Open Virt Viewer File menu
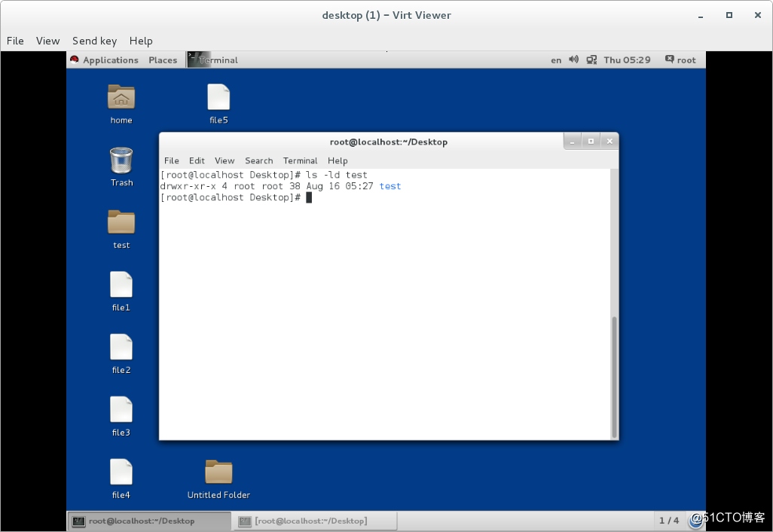The image size is (773, 532). pyautogui.click(x=15, y=41)
